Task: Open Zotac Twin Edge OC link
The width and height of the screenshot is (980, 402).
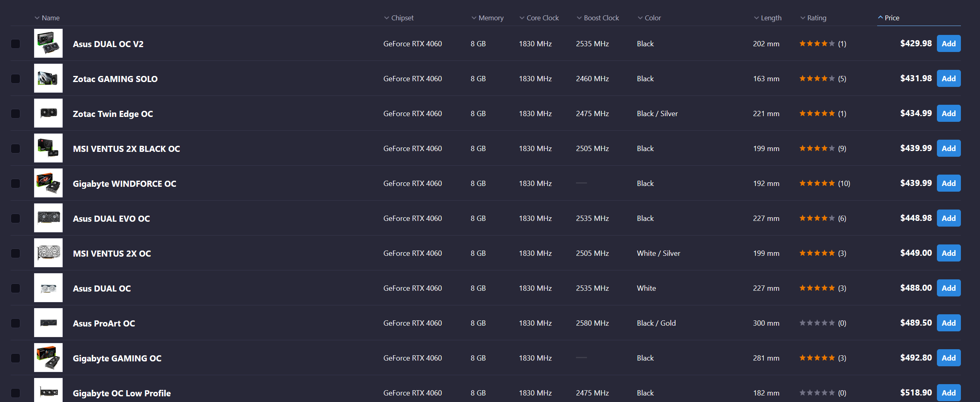Action: tap(113, 114)
